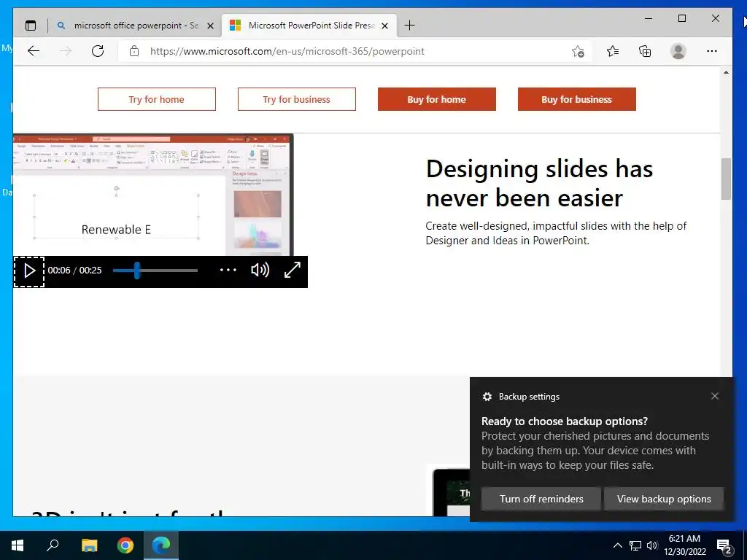Close the search results tab
The image size is (747, 560).
coord(210,26)
